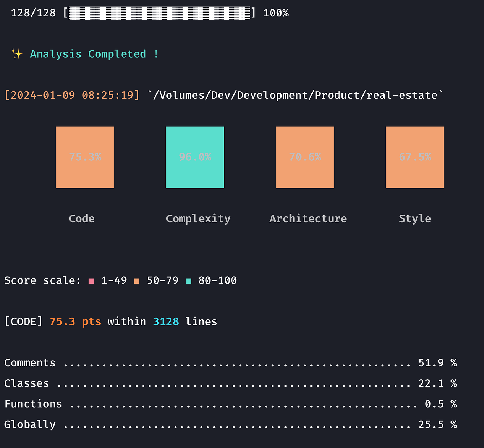
Task: Click the pink 1-49 scale square
Action: tap(91, 281)
